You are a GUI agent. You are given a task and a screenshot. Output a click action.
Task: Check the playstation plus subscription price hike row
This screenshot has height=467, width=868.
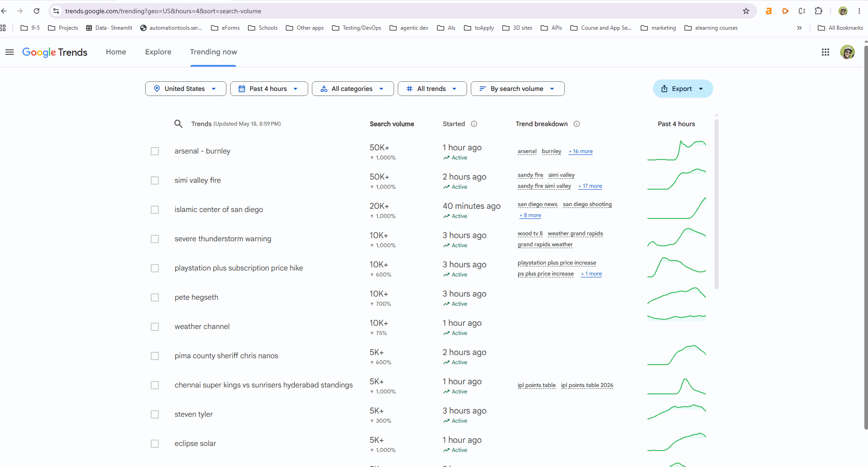155,268
